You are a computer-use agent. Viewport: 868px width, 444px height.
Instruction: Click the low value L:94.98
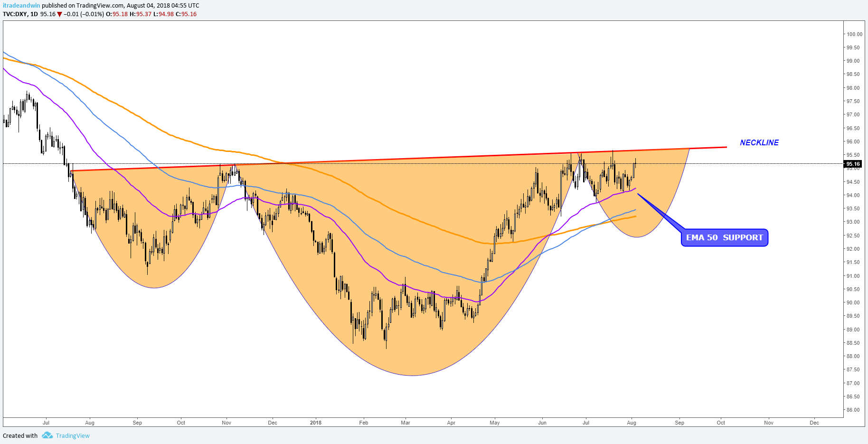(x=164, y=14)
